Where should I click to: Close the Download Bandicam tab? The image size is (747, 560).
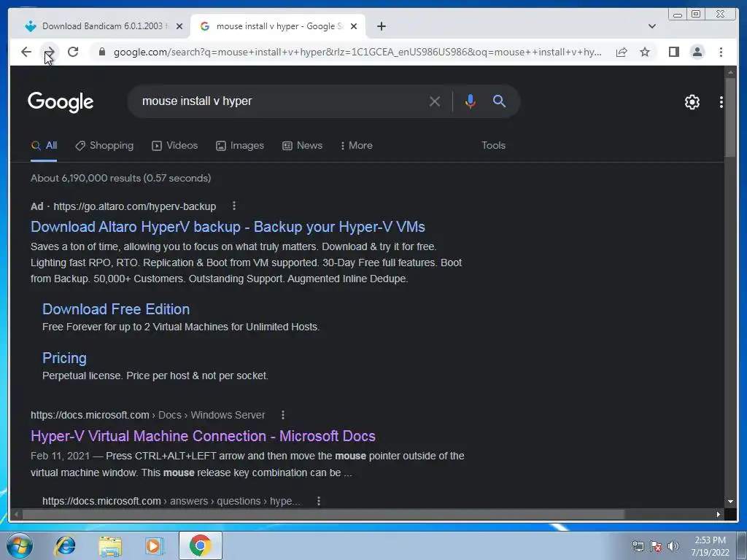click(x=179, y=26)
